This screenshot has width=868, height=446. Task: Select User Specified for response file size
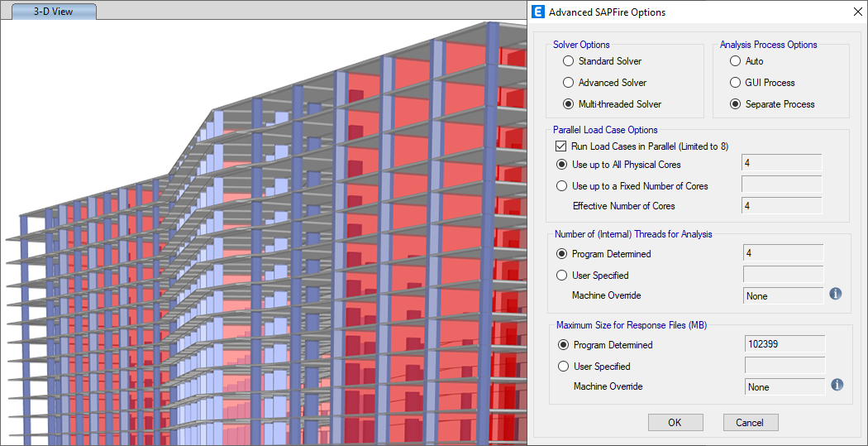(594, 367)
